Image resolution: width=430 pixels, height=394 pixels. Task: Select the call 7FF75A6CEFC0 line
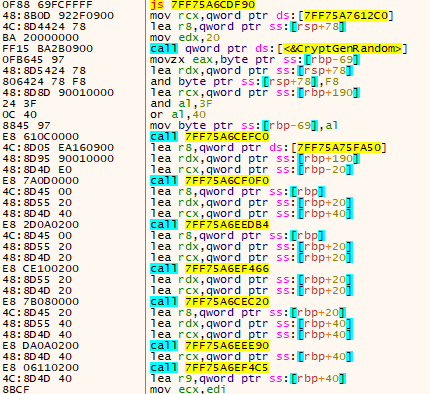click(209, 137)
